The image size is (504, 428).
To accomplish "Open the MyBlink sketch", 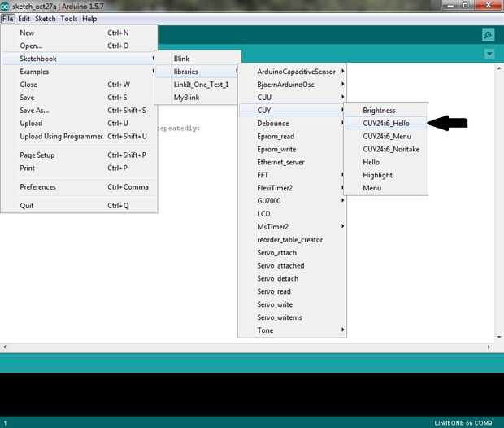I will click(198, 98).
